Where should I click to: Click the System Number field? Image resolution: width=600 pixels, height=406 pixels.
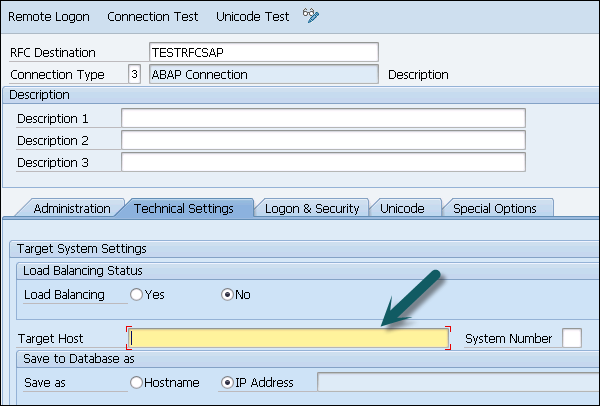[x=571, y=339]
